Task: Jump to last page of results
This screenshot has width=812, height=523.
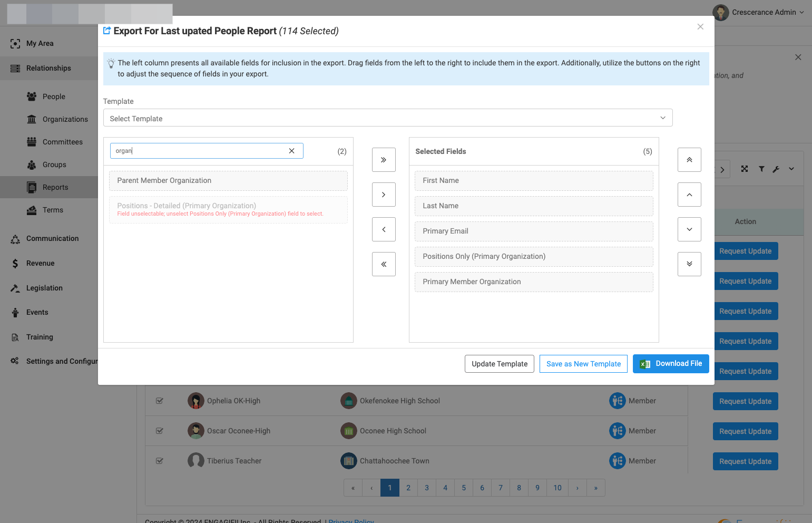Action: [596, 488]
